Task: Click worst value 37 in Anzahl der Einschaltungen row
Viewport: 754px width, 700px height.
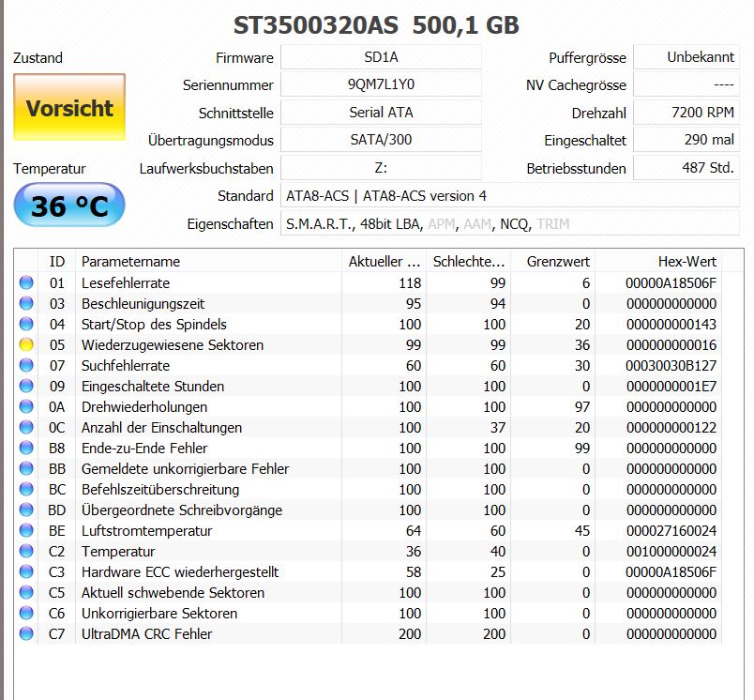Action: [x=498, y=428]
